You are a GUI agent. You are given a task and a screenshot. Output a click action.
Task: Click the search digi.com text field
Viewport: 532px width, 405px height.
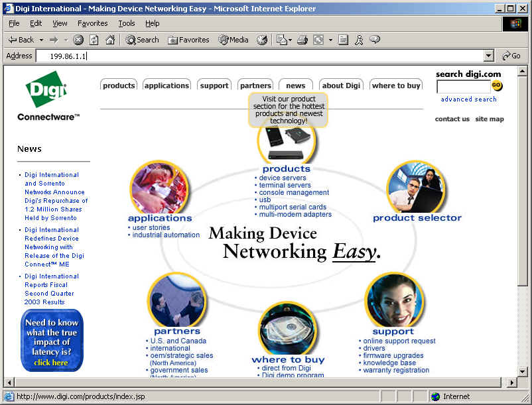coord(463,87)
